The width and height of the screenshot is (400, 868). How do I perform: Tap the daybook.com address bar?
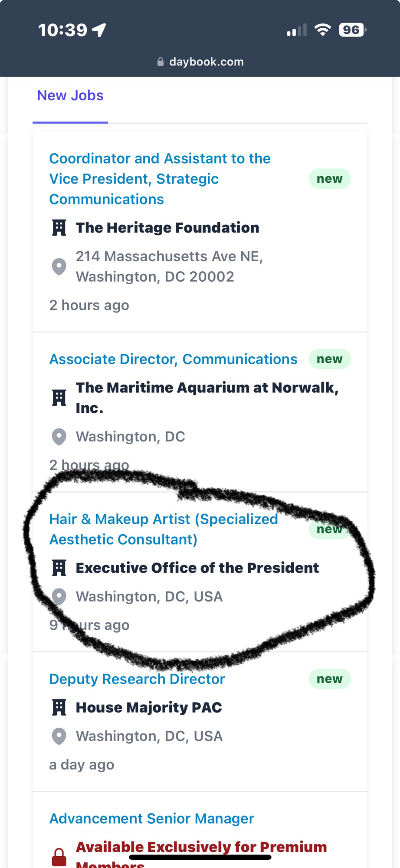click(200, 62)
